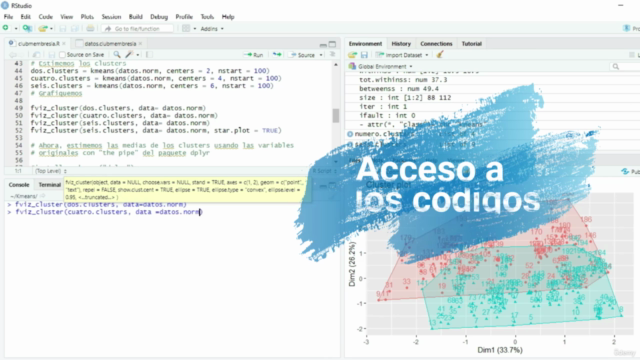Screen dimensions: 640x360
Task: Open the Global Environment dropdown
Action: 381,66
